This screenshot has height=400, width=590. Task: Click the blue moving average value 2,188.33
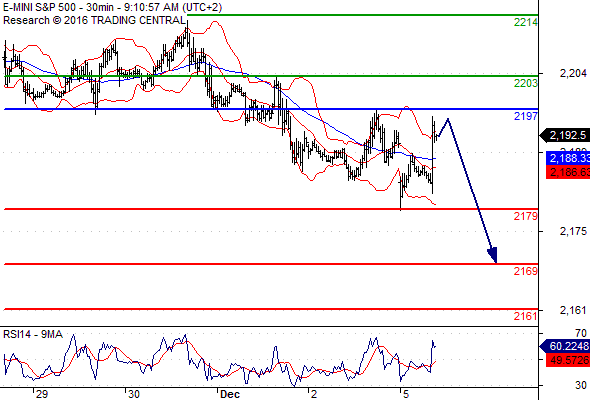[x=568, y=158]
